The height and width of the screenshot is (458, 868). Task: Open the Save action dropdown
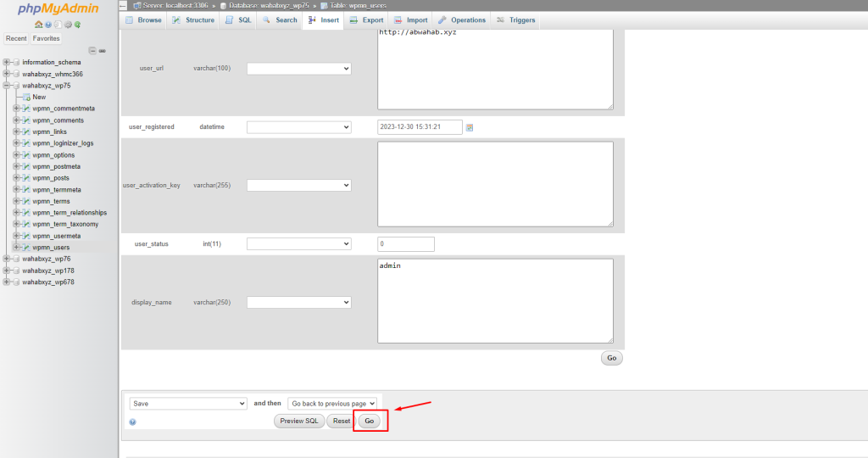[187, 404]
